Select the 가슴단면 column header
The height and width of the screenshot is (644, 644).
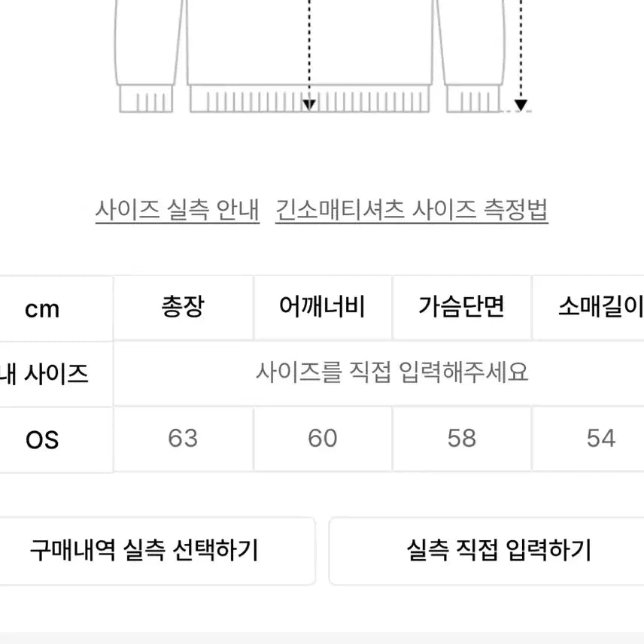pyautogui.click(x=461, y=307)
